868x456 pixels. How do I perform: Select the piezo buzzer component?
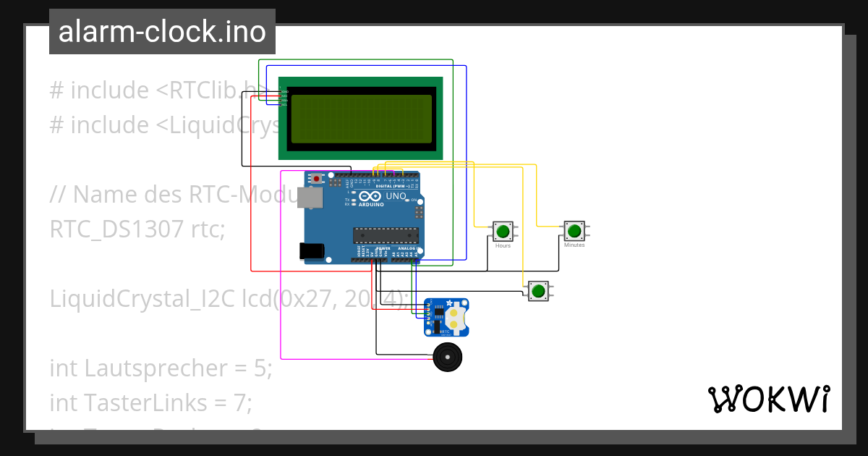447,358
